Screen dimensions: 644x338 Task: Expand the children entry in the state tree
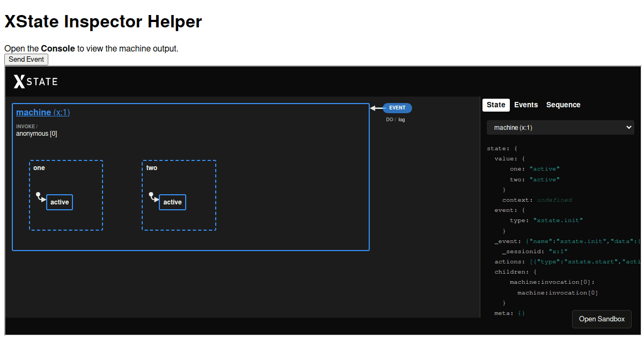(511, 271)
